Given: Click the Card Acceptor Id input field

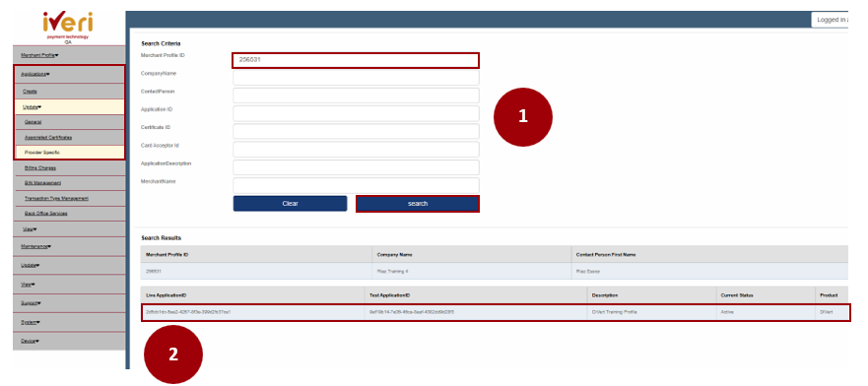Looking at the screenshot, I should 356,150.
